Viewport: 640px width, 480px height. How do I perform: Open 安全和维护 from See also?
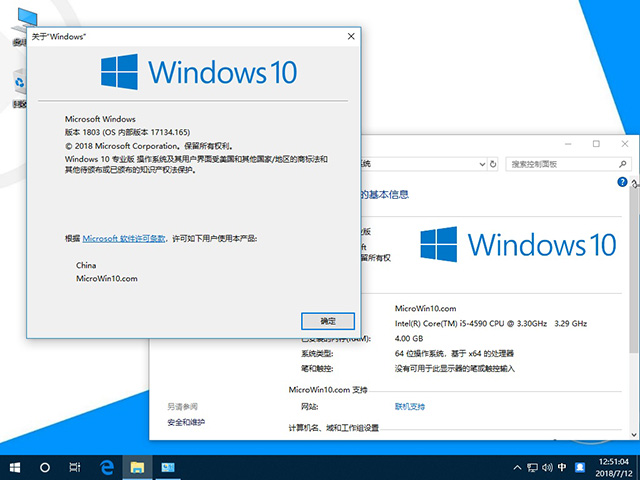(x=186, y=422)
